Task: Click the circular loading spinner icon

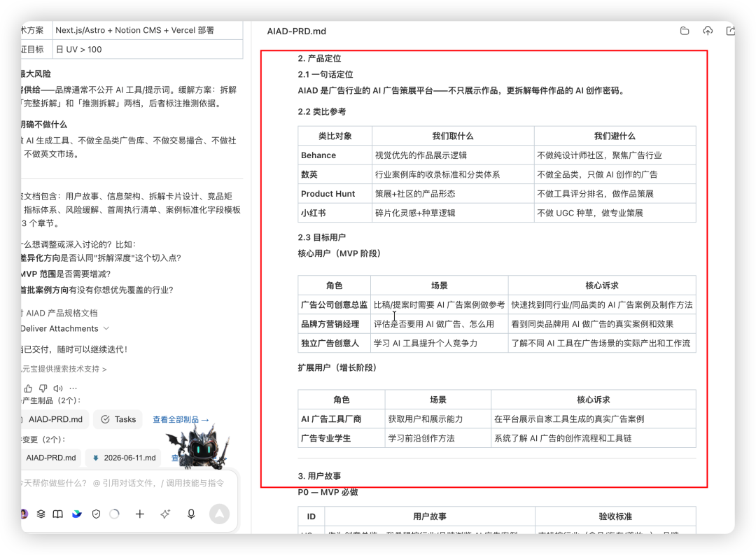Action: (114, 514)
